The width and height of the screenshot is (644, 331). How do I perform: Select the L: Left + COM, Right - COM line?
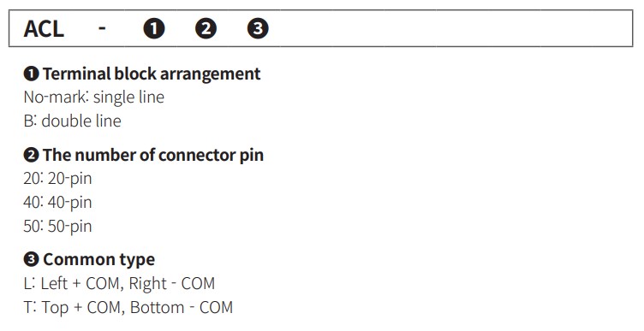point(119,284)
